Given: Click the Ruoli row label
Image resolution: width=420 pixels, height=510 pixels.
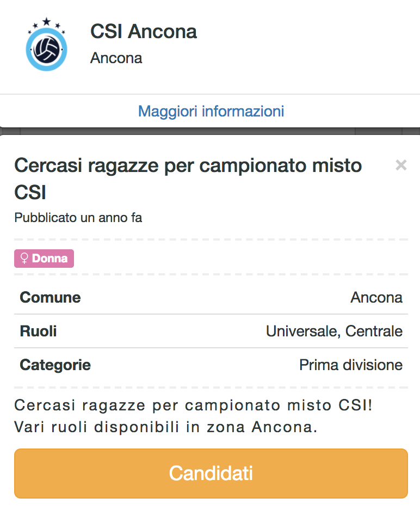Looking at the screenshot, I should 38,331.
